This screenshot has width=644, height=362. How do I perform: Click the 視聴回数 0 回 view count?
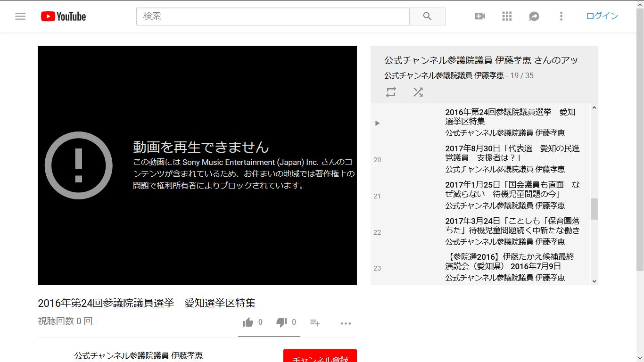point(65,321)
